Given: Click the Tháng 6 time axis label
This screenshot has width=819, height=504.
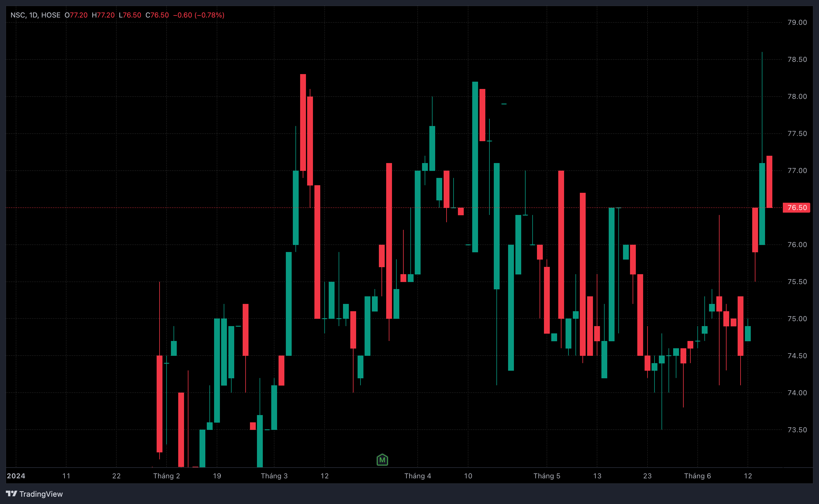Looking at the screenshot, I should click(697, 476).
